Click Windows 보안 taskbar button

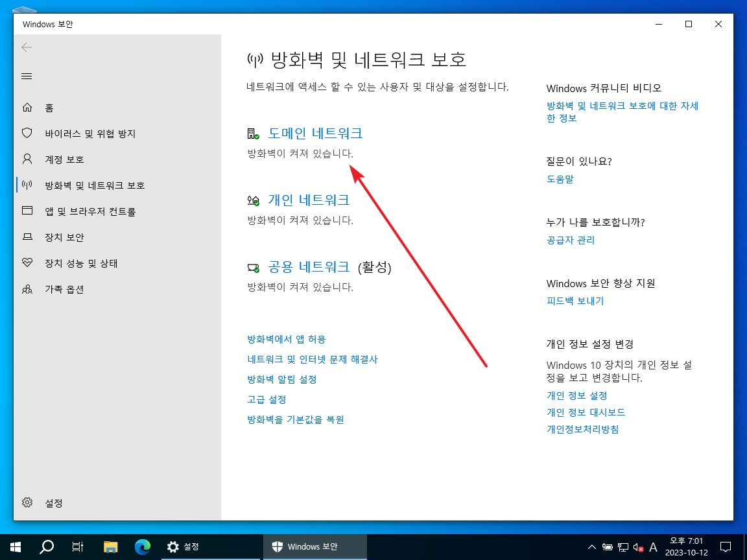tap(315, 546)
